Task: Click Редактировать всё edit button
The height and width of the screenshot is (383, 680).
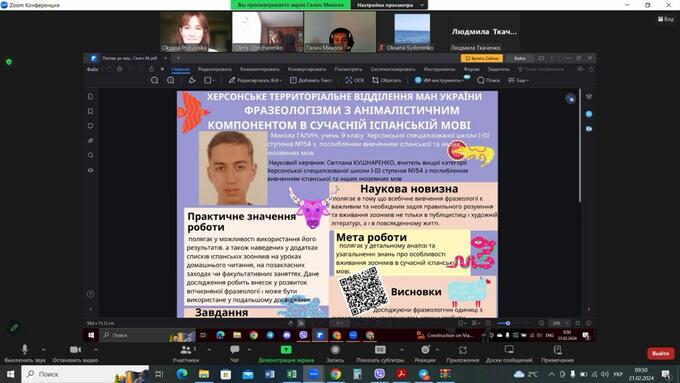Action: click(255, 80)
